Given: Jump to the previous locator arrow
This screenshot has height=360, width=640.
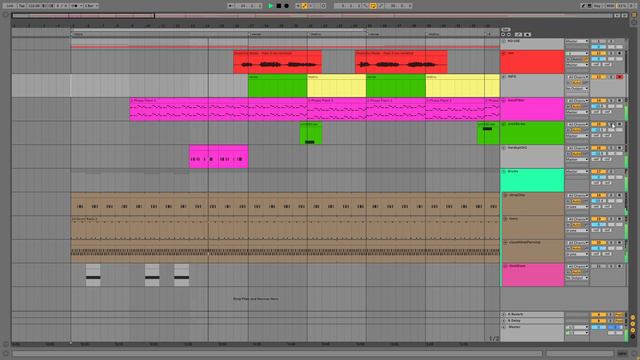Looking at the screenshot, I should 503,35.
